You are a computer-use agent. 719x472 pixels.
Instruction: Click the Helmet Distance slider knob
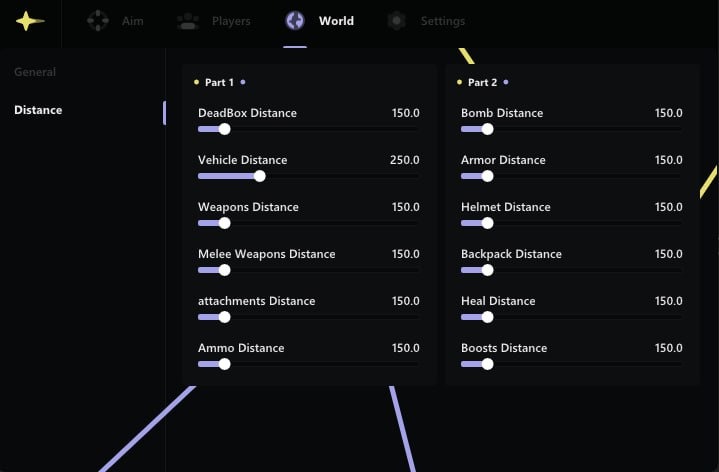487,223
